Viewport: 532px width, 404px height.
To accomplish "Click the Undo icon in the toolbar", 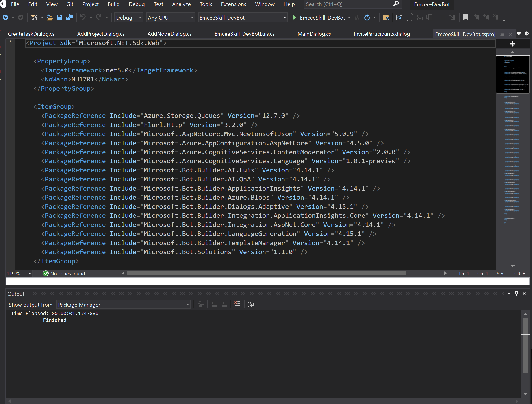I will (x=83, y=17).
